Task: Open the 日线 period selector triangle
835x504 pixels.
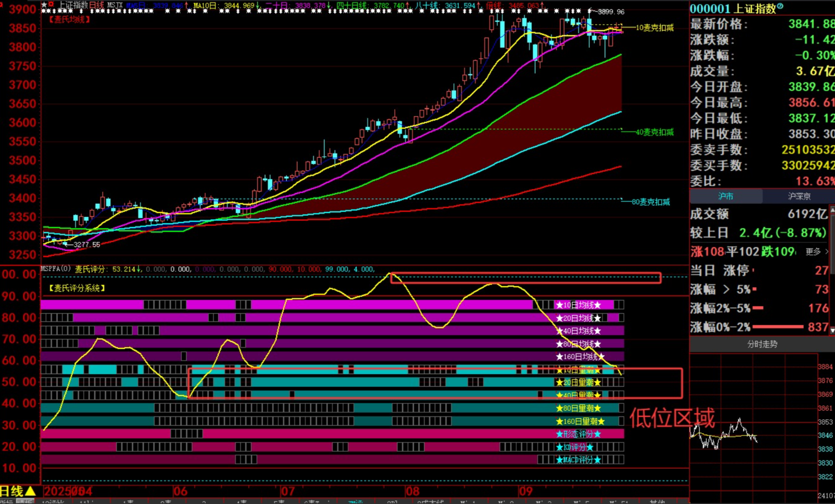Action: tap(30, 491)
